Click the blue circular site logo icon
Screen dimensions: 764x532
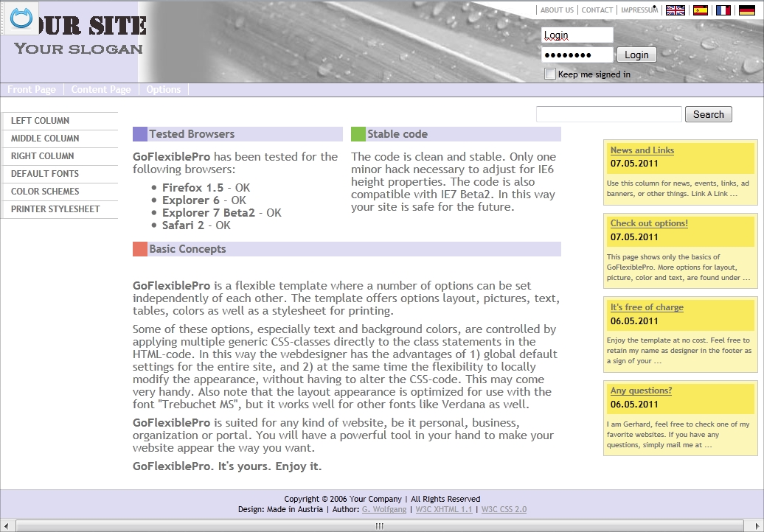coord(21,18)
